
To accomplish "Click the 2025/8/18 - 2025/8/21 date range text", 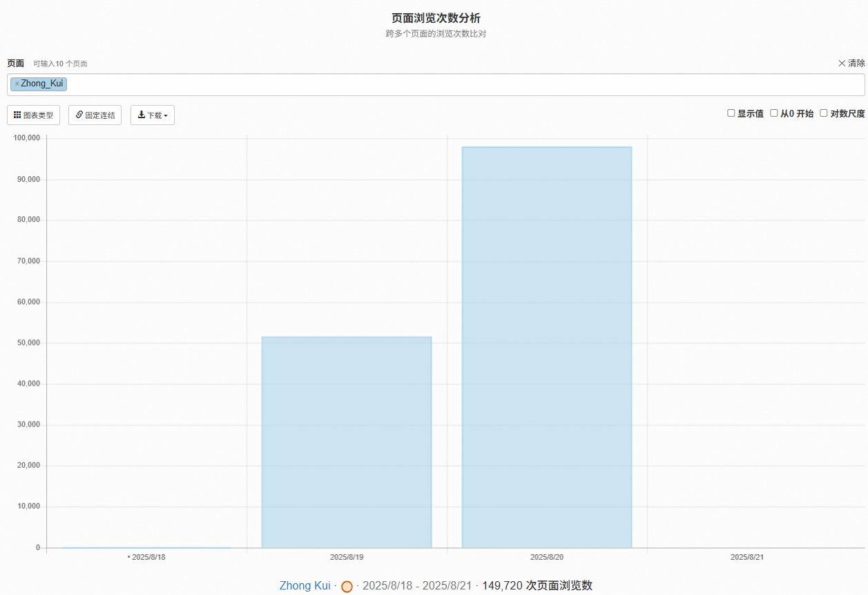I will click(x=417, y=585).
